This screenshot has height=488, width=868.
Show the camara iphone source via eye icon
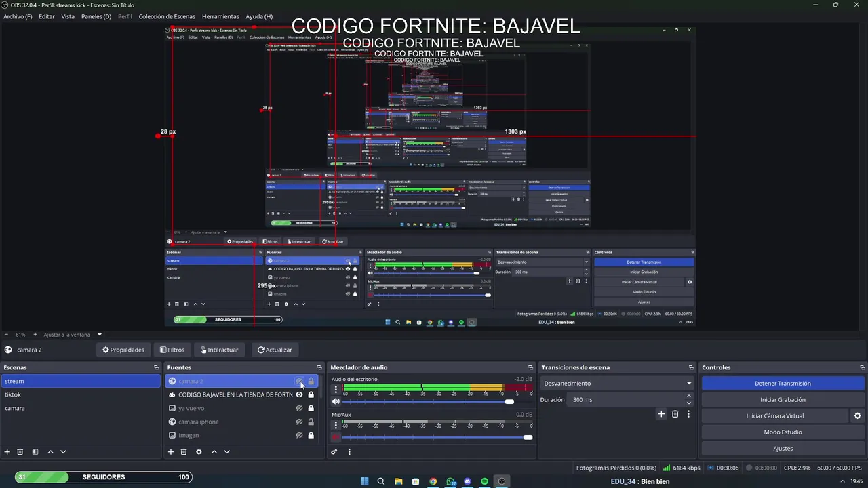click(299, 422)
